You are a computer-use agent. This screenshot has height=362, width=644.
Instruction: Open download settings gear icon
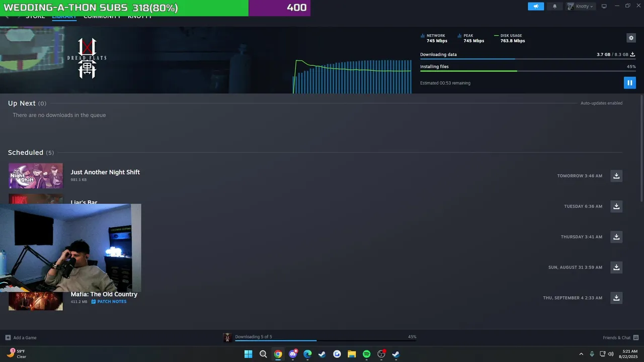(631, 38)
